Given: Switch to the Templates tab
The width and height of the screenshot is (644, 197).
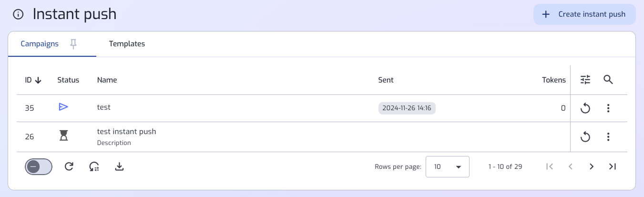Looking at the screenshot, I should click(127, 44).
